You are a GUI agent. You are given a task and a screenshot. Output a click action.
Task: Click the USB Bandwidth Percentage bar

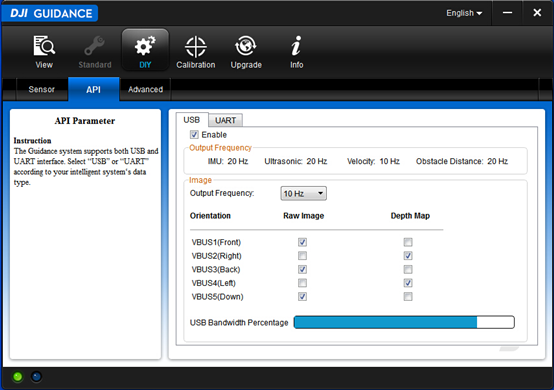[404, 322]
